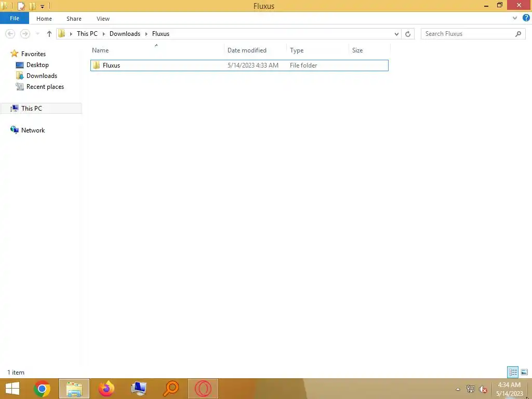
Task: Click New folder icon in quick access toolbar
Action: tap(33, 6)
